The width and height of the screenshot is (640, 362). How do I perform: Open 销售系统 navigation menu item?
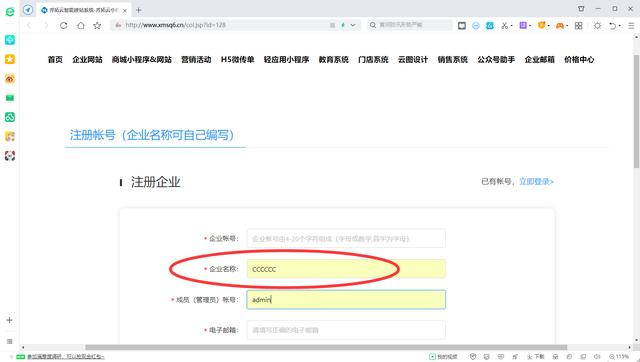pyautogui.click(x=453, y=60)
